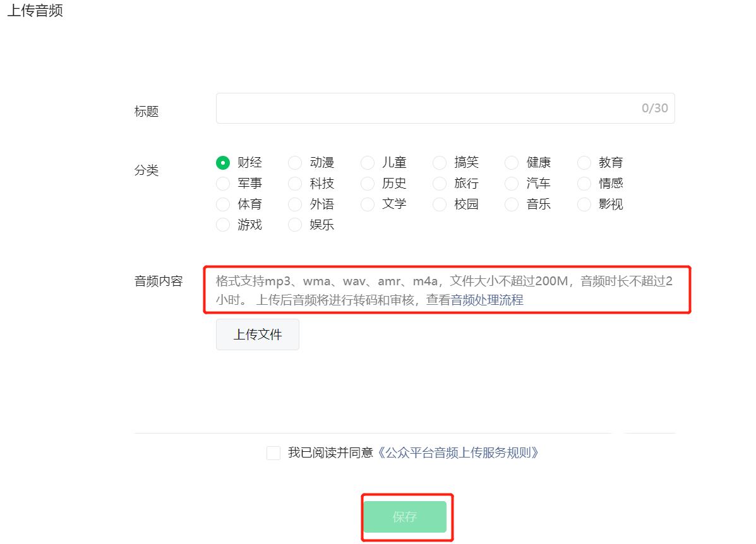Click the 标题 field label

pos(146,112)
